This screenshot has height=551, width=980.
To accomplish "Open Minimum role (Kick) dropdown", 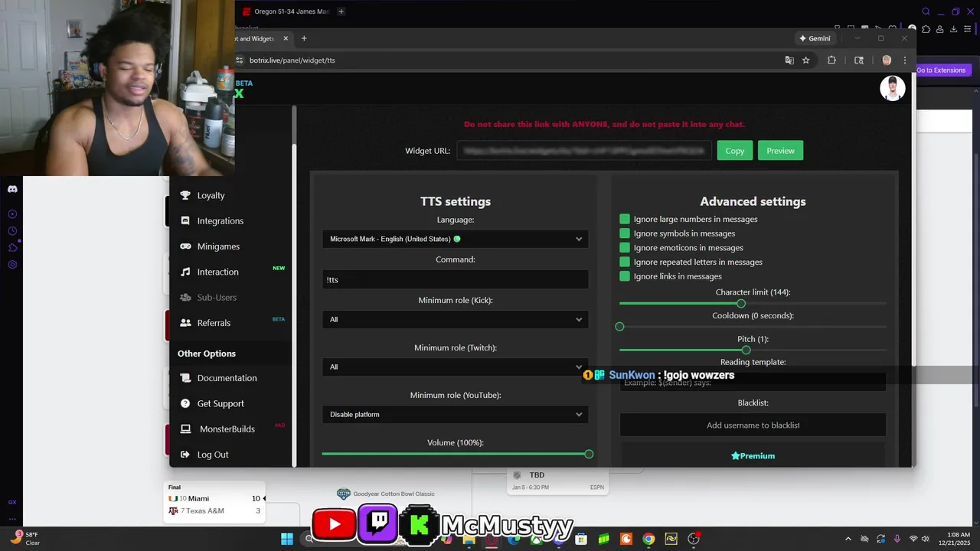I will (456, 319).
